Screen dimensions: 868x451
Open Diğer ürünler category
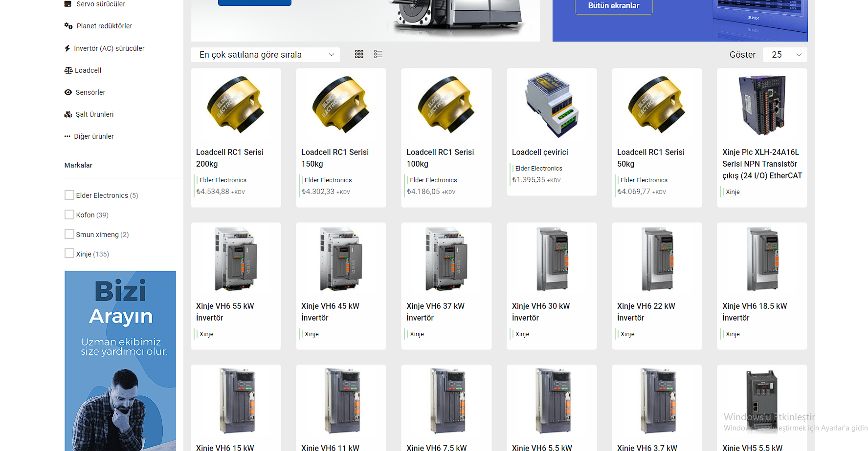pos(94,136)
